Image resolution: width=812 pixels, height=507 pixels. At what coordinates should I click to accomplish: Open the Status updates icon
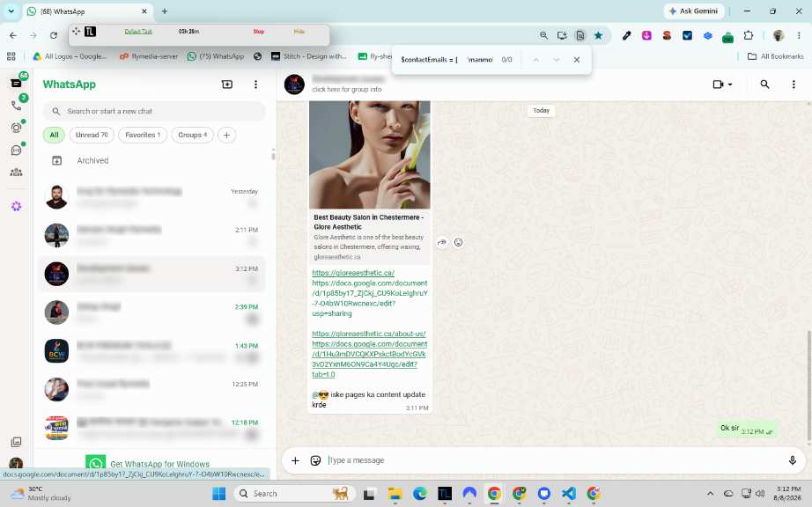tap(16, 128)
